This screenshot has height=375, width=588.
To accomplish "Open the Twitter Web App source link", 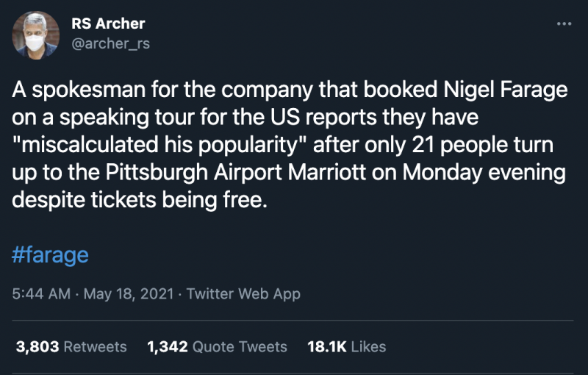I will [243, 293].
